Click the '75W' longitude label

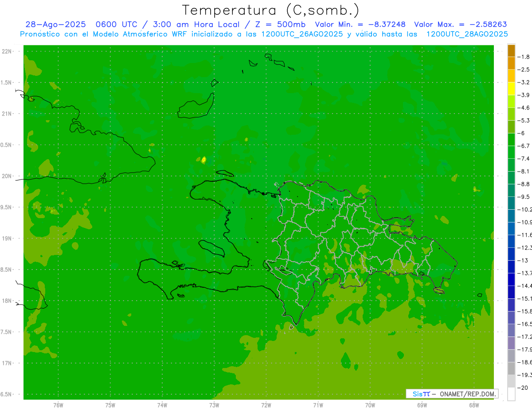click(x=110, y=405)
